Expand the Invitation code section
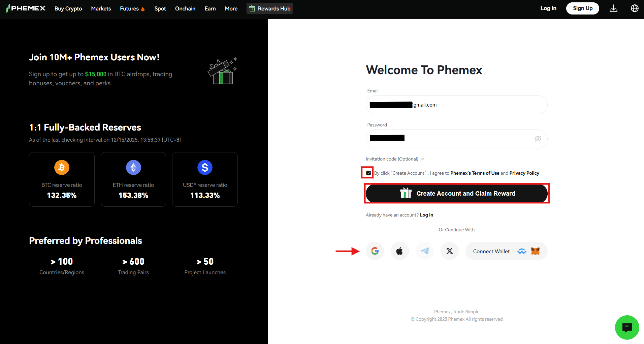The height and width of the screenshot is (344, 644). tap(394, 159)
